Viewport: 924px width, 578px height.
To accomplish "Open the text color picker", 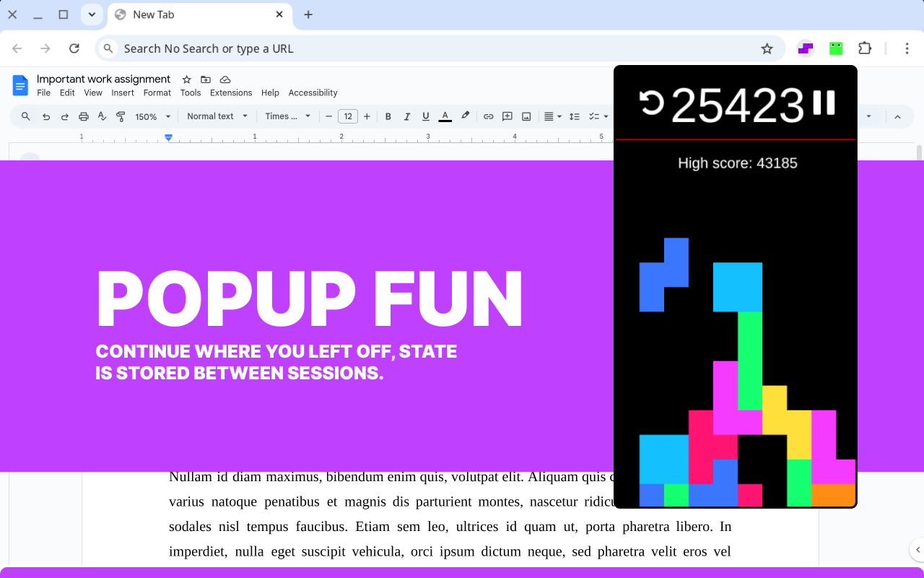I will pyautogui.click(x=445, y=116).
